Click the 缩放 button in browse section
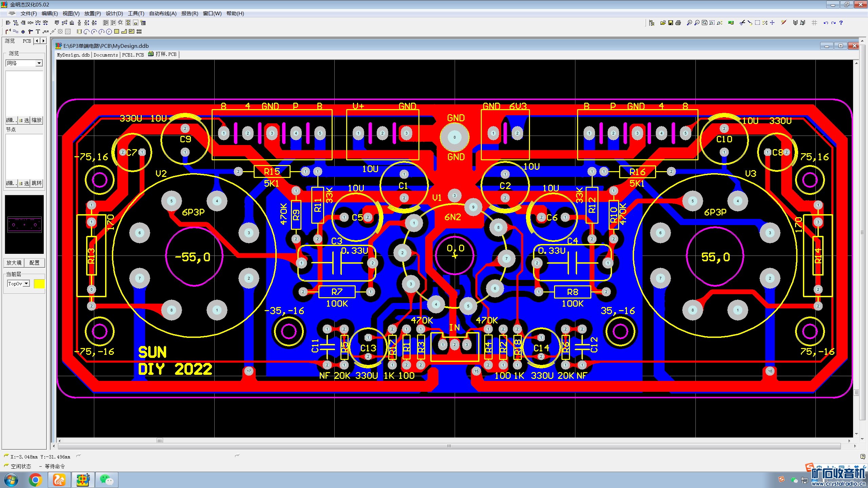 click(37, 120)
